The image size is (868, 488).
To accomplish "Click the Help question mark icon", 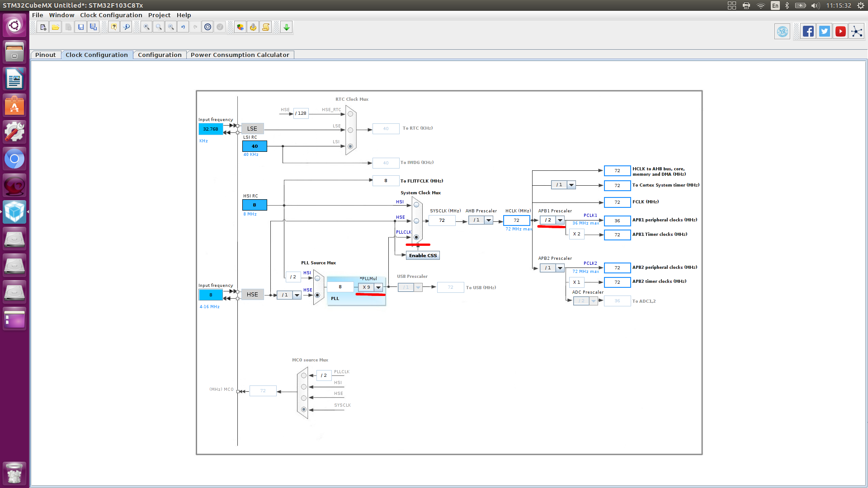I will point(114,28).
